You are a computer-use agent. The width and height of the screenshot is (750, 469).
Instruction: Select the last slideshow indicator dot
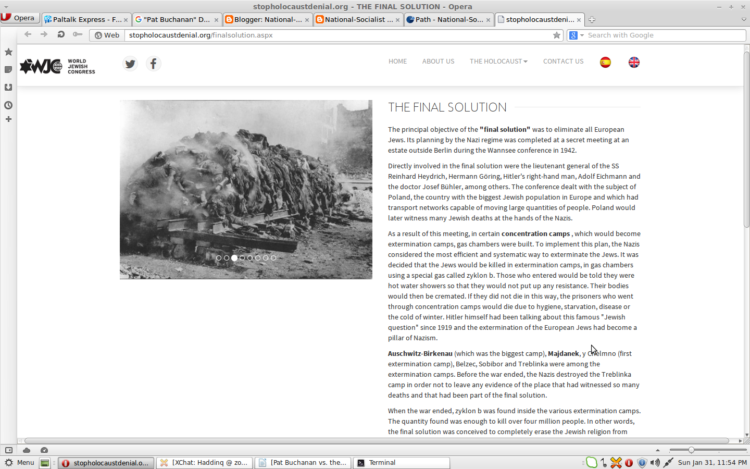pyautogui.click(x=273, y=258)
